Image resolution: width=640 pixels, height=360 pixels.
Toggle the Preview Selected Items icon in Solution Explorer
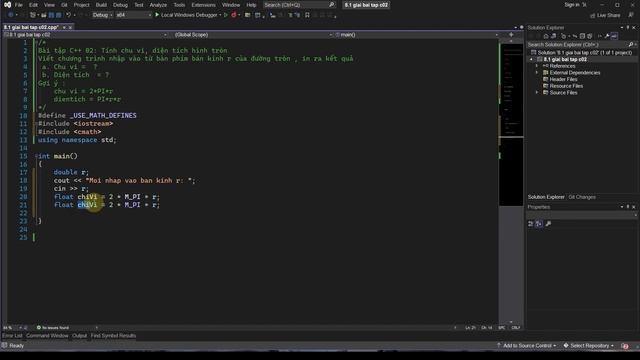(x=614, y=36)
